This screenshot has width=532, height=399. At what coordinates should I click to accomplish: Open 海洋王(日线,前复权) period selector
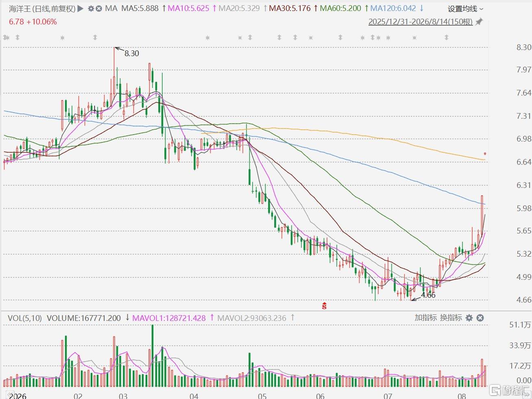pyautogui.click(x=42, y=8)
